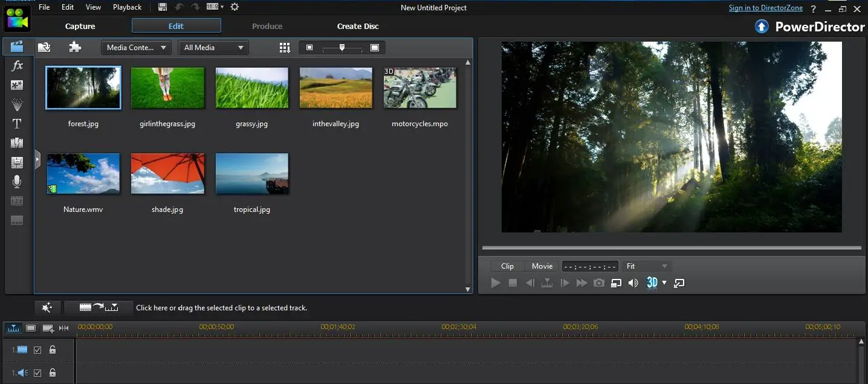Lock the audio track with the padlock
868x384 pixels.
[52, 373]
